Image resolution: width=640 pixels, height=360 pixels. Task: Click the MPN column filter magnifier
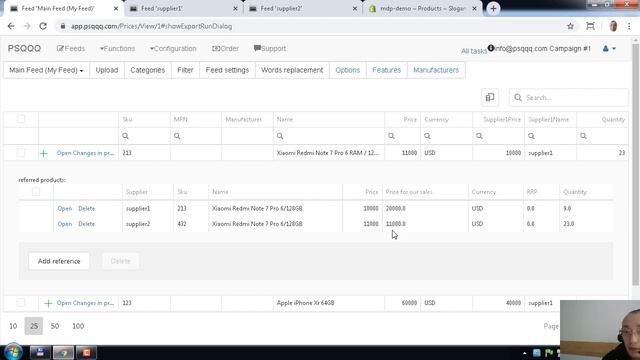coord(177,136)
